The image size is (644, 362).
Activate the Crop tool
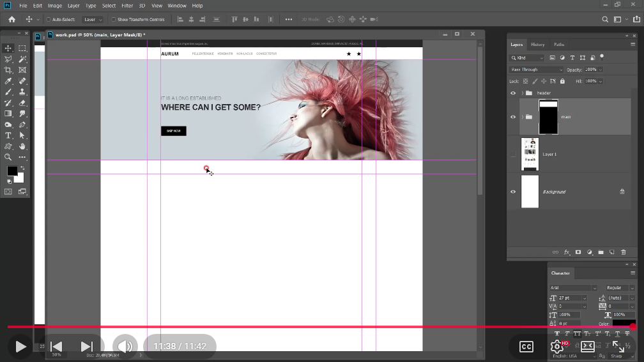pos(8,70)
